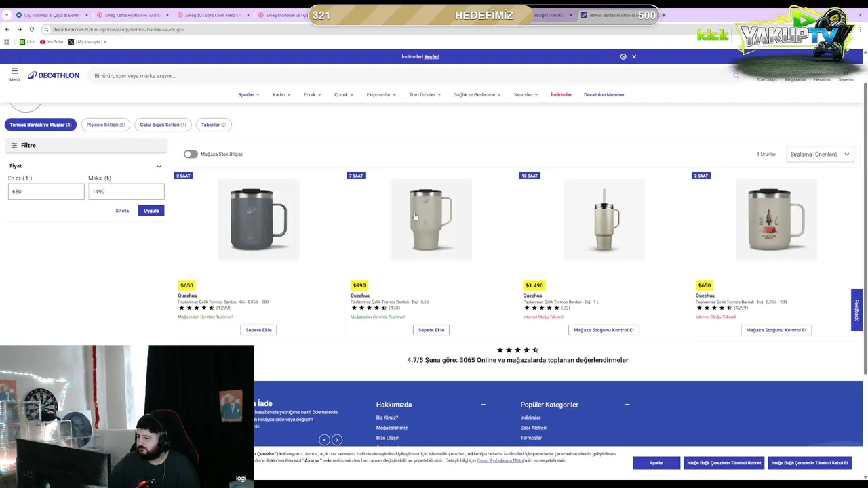
Task: Expand the Erkek menu
Action: click(313, 95)
